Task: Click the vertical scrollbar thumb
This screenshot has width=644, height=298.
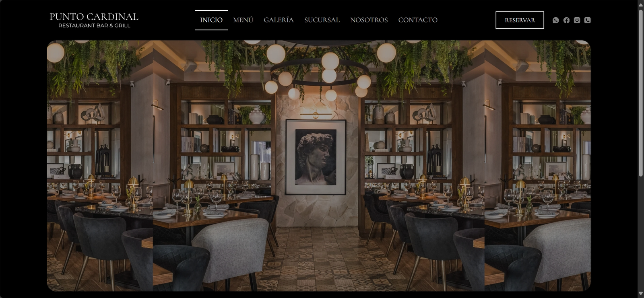Action: (641, 92)
